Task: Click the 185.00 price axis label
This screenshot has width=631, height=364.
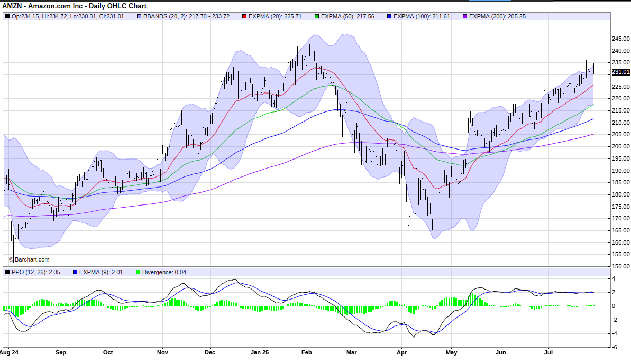Action: coord(620,182)
